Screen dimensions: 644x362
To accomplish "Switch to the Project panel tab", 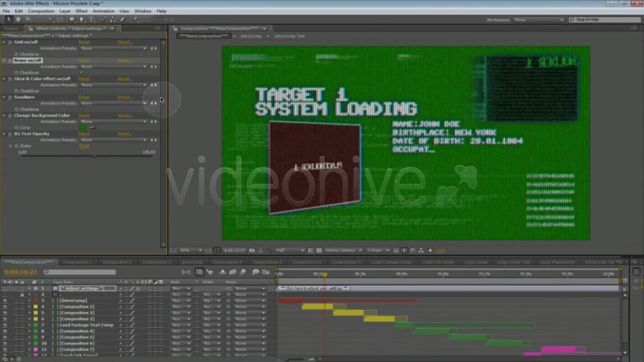I will click(11, 28).
